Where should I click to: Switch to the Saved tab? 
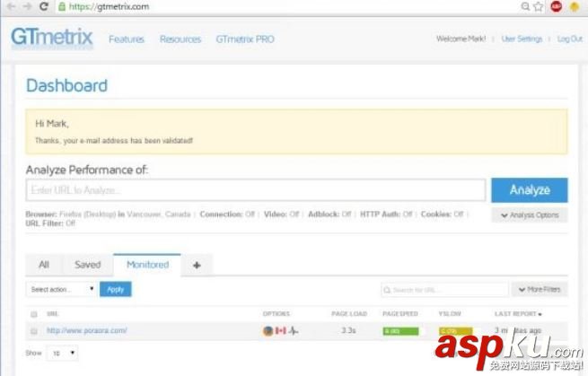pyautogui.click(x=88, y=265)
